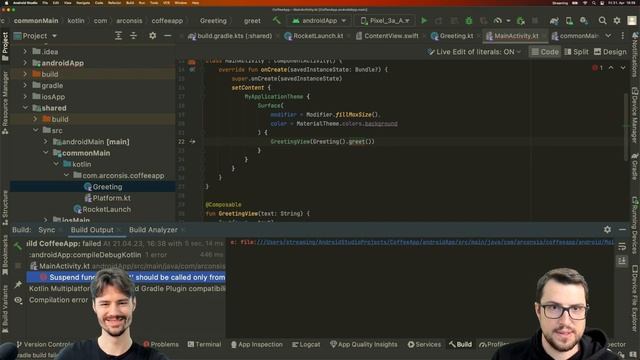Viewport: 640px width, 360px height.
Task: Hide the Build panel with minus icon
Action: tap(622, 230)
